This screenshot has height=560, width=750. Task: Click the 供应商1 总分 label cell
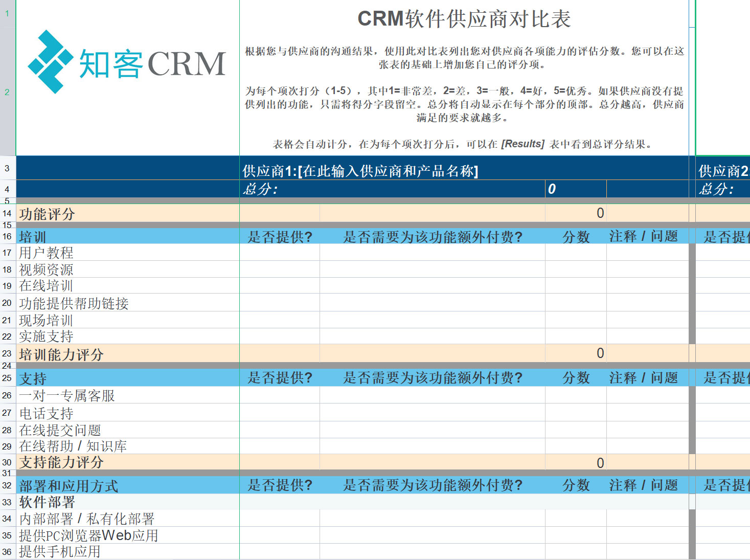coord(392,189)
